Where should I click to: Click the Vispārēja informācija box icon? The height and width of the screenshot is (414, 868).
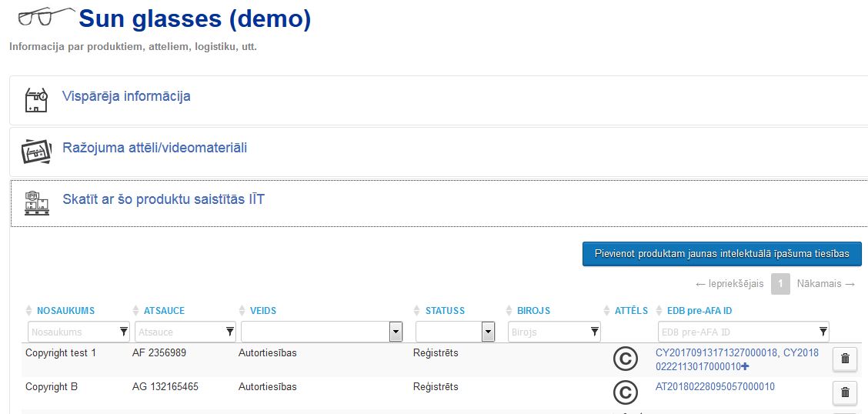click(x=36, y=99)
